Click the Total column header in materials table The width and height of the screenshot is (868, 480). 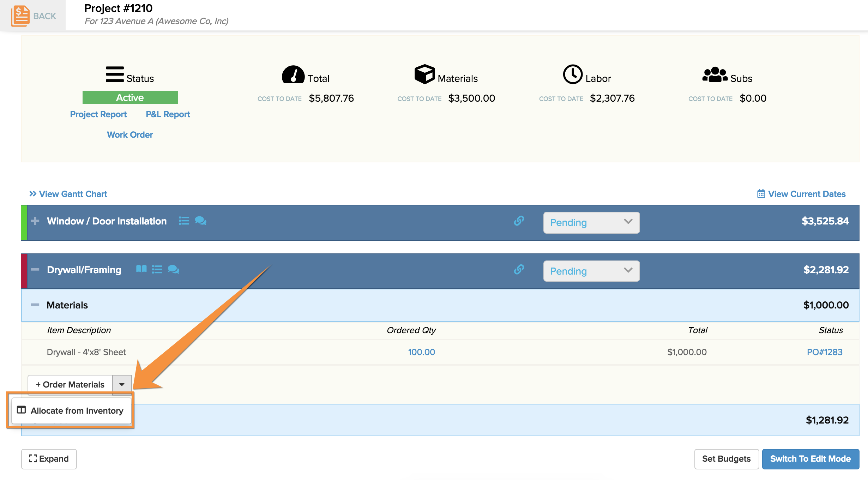point(698,330)
